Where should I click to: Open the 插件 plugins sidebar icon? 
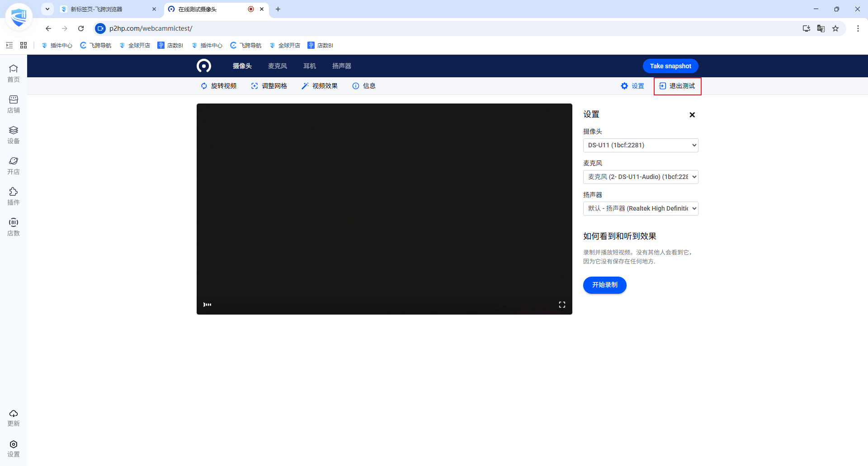tap(14, 196)
